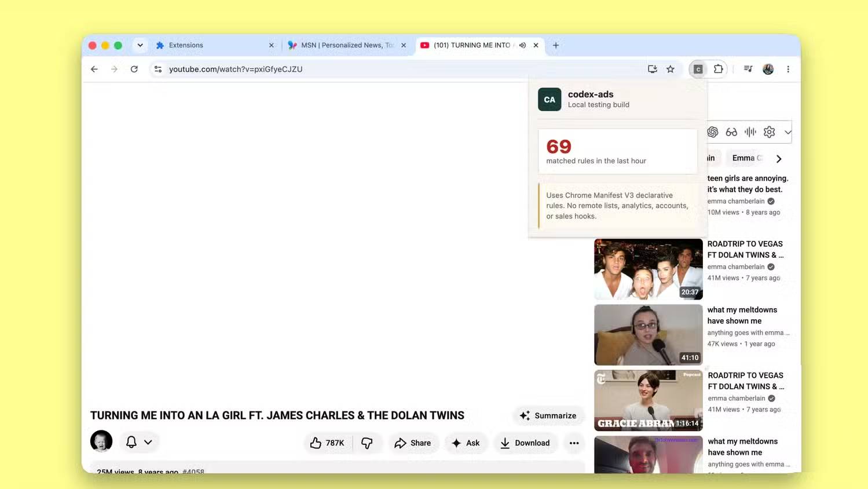
Task: Close the TURNING ME INTO YouTube tab
Action: coord(536,45)
